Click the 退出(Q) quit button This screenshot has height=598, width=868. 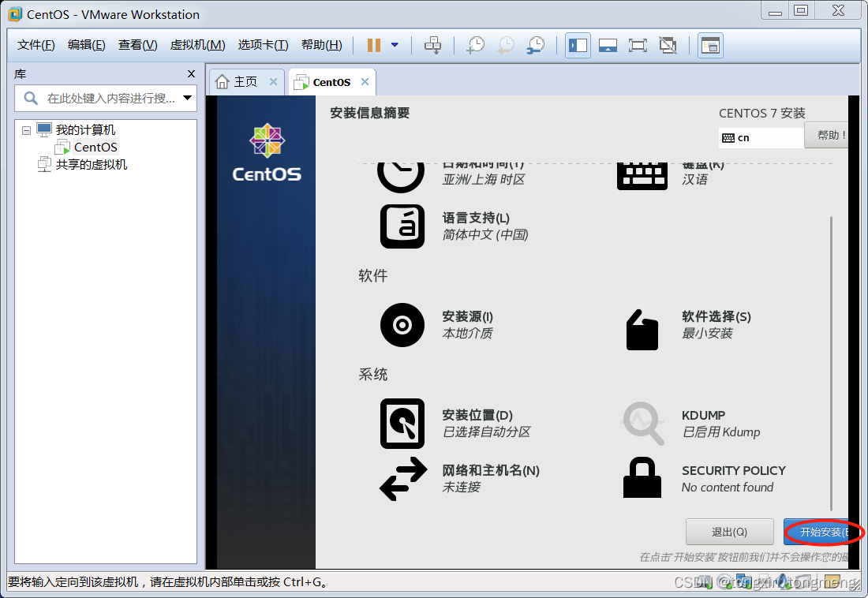pyautogui.click(x=730, y=532)
